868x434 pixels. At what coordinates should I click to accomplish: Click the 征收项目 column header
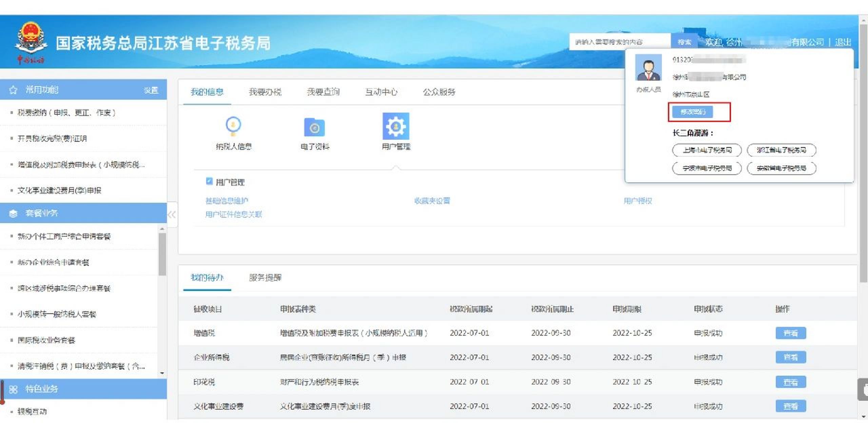pyautogui.click(x=208, y=309)
